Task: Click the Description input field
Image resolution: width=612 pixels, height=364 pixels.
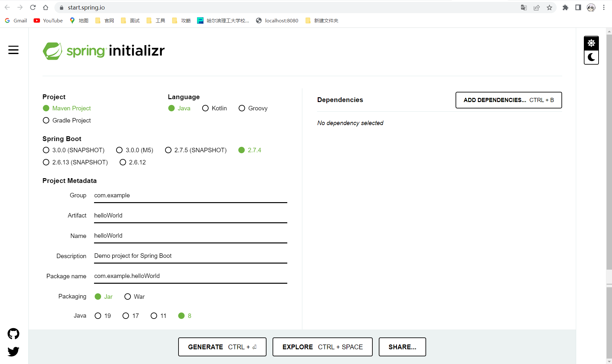Action: click(x=191, y=256)
